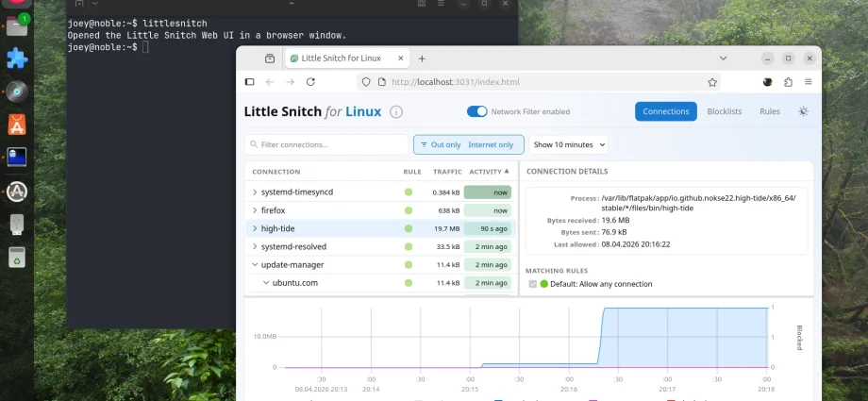Screen dimensions: 868x401
Task: Click the green rule dot for firefox
Action: coord(409,210)
